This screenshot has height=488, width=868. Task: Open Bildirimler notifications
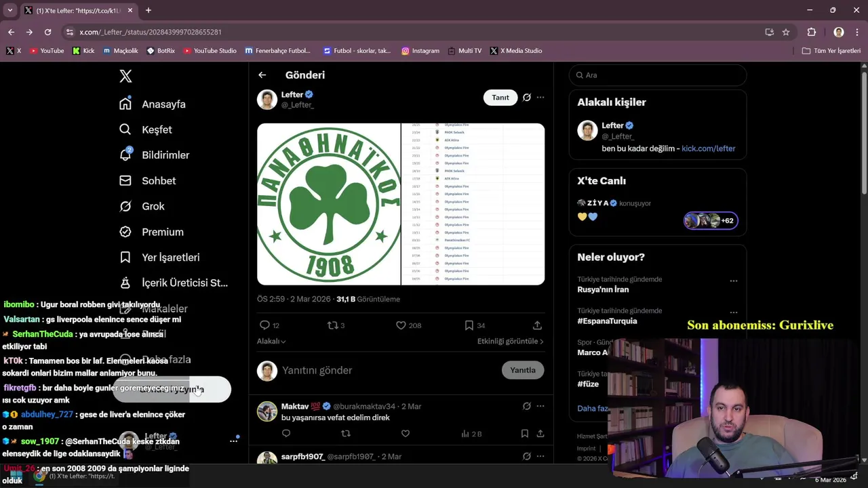click(154, 155)
